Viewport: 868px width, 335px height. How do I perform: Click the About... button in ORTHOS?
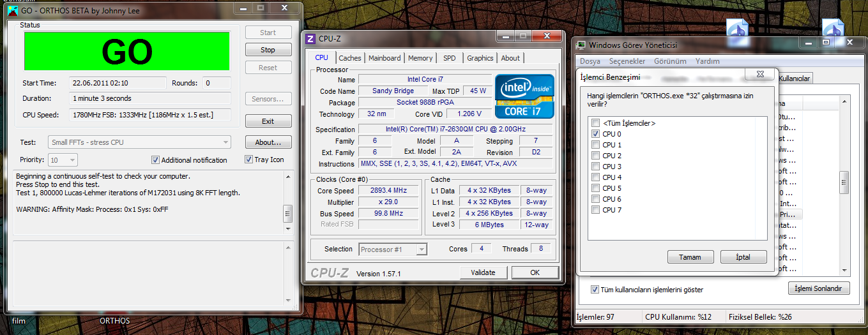pos(268,142)
